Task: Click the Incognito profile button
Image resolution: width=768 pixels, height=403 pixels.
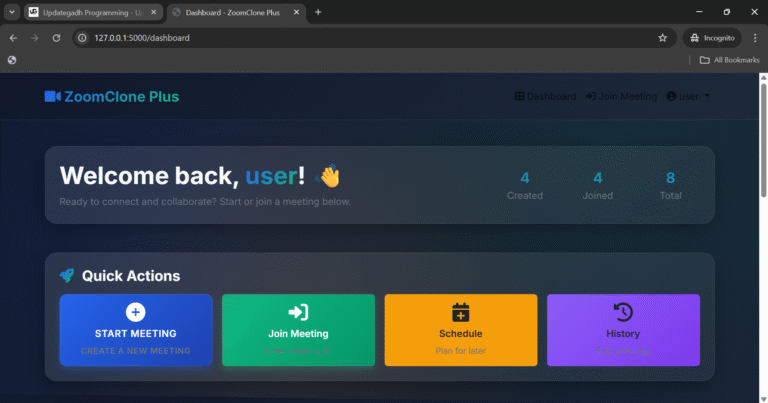Action: [x=711, y=38]
